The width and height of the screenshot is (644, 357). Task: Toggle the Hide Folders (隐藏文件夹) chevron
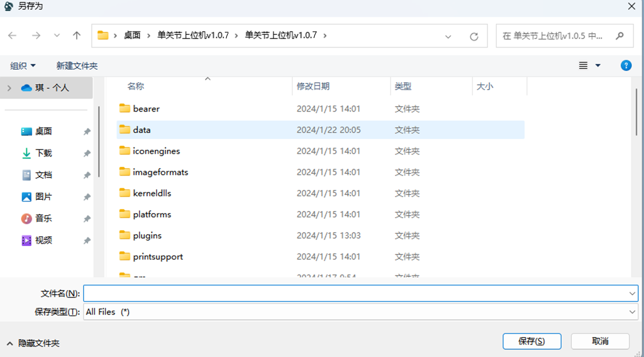click(x=10, y=343)
